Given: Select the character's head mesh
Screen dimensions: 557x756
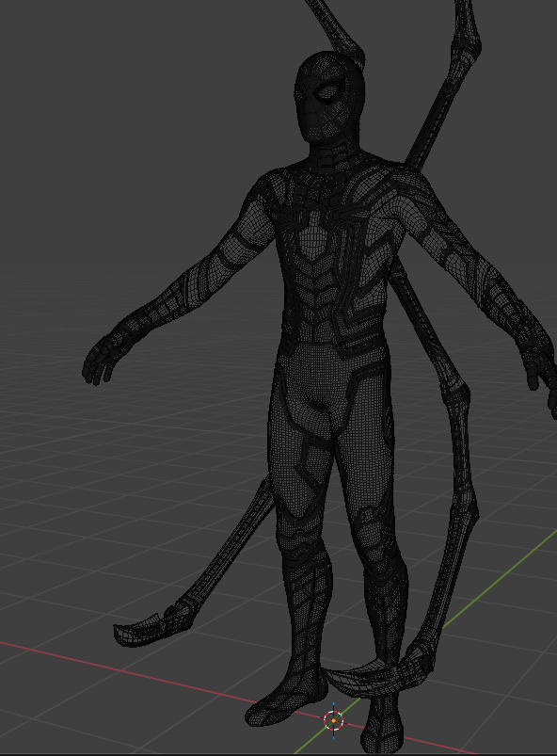Looking at the screenshot, I should tap(329, 98).
